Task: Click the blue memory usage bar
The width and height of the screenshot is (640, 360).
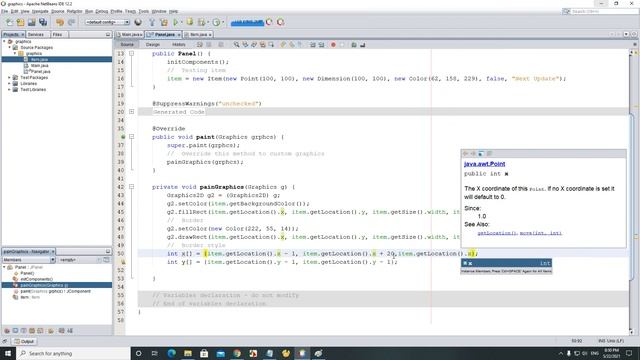Action: coord(247,22)
